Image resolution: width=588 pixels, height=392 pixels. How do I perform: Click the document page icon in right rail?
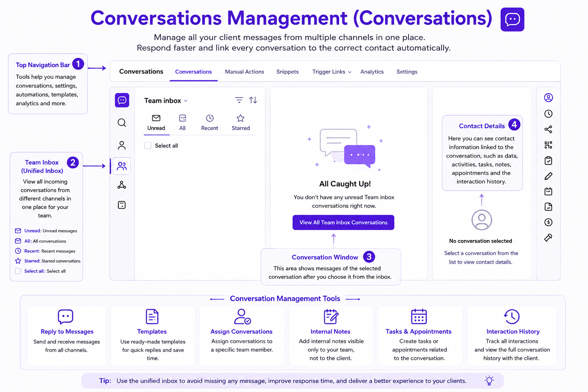tap(548, 207)
